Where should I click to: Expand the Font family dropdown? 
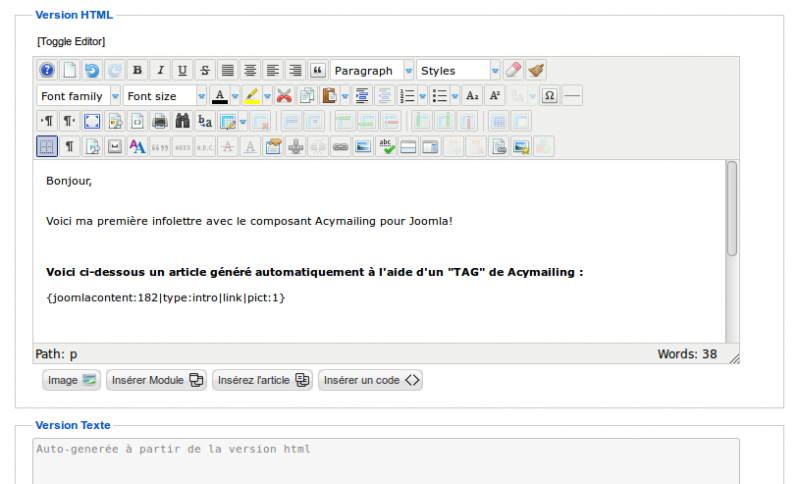pyautogui.click(x=78, y=96)
